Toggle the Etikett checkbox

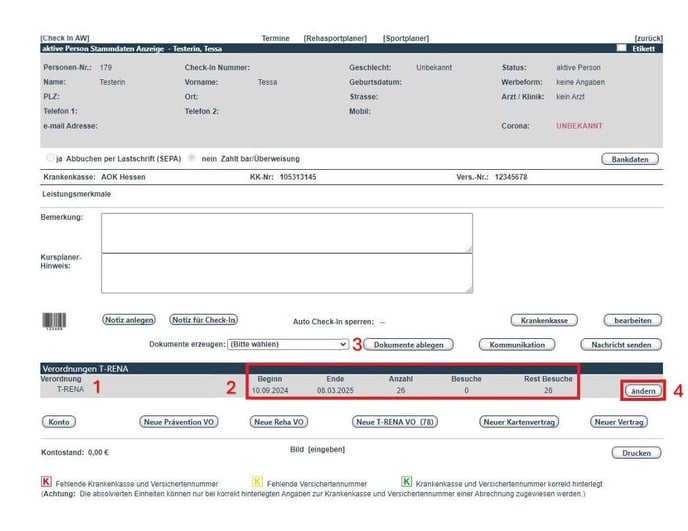tap(622, 47)
